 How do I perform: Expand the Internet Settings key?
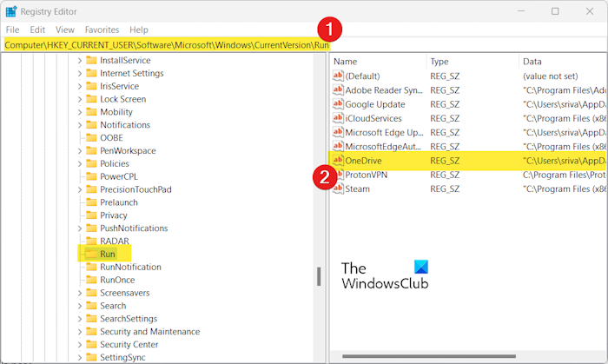click(x=80, y=73)
